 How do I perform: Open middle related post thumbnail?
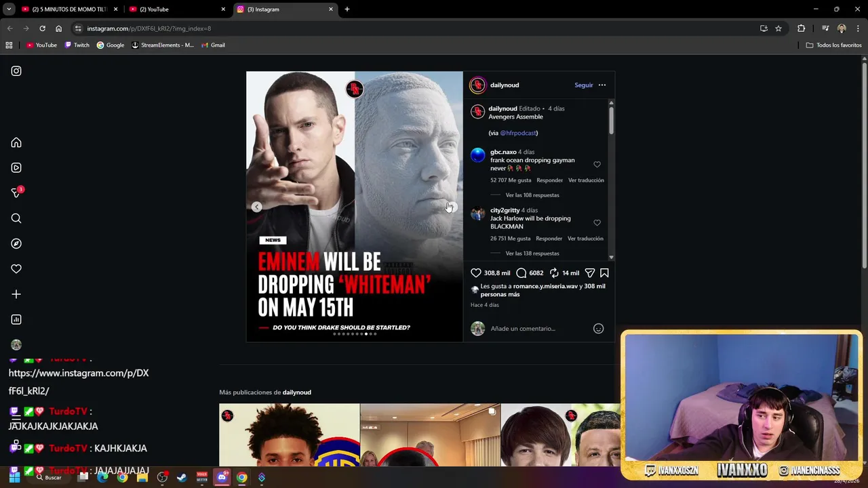[x=430, y=435]
